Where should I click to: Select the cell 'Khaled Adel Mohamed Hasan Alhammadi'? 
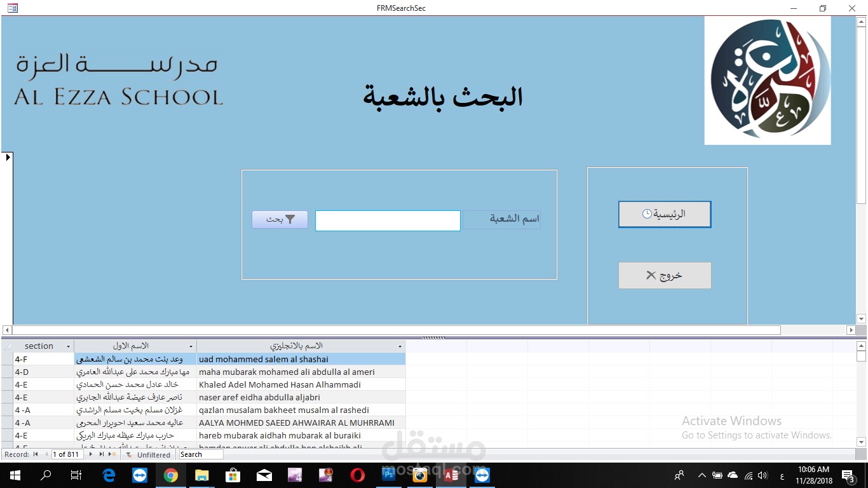(x=301, y=384)
